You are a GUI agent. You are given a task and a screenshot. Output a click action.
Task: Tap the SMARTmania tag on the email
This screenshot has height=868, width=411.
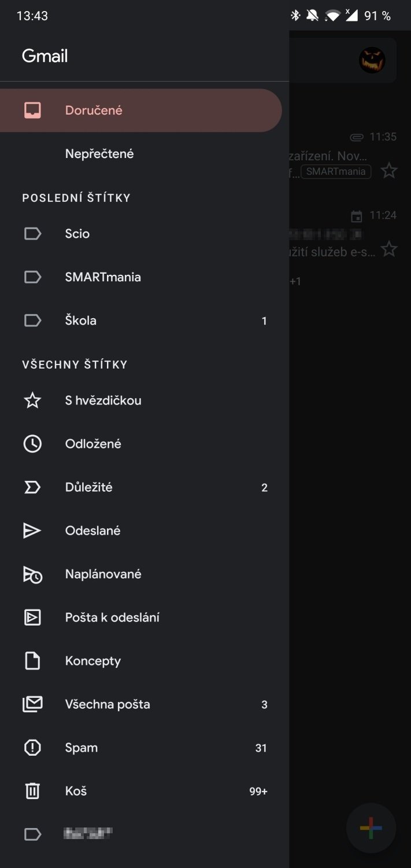(x=336, y=171)
